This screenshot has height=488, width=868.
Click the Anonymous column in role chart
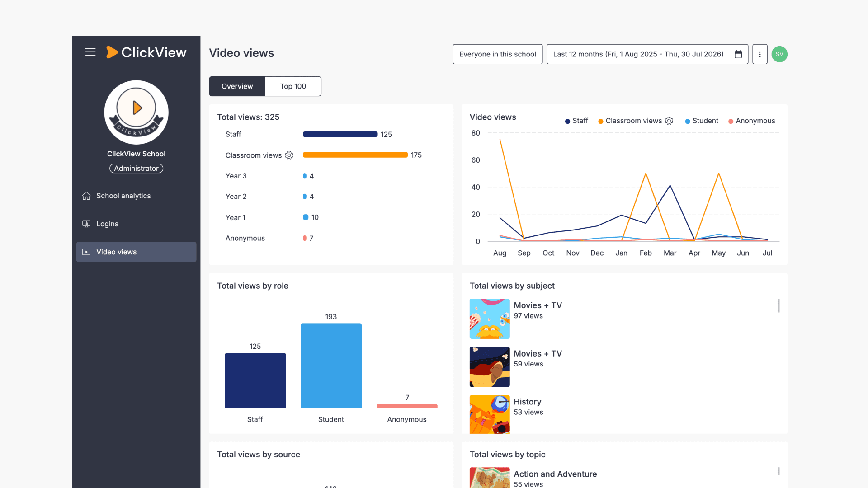(407, 406)
